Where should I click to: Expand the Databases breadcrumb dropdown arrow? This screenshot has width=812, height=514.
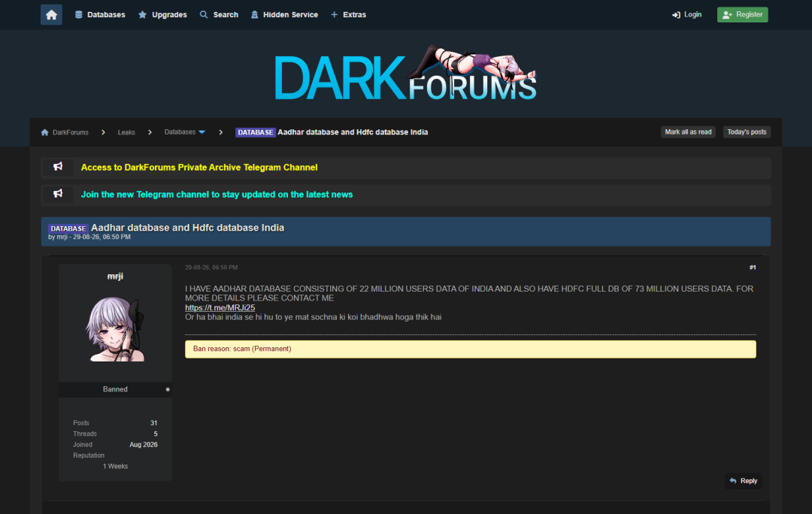202,132
